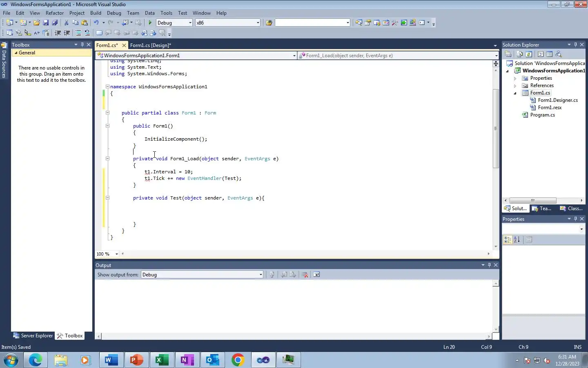Screen dimensions: 588x368
Task: Click the Save All icon
Action: click(x=55, y=23)
